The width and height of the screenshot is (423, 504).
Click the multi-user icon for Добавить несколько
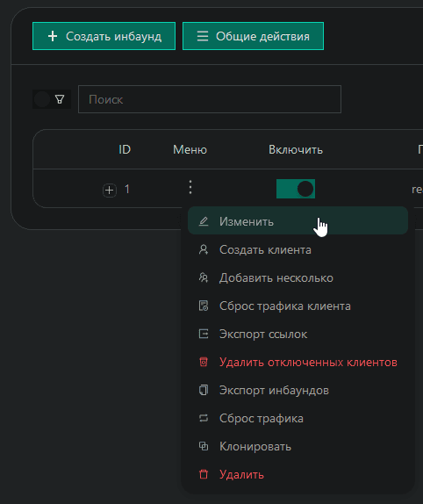(x=204, y=277)
